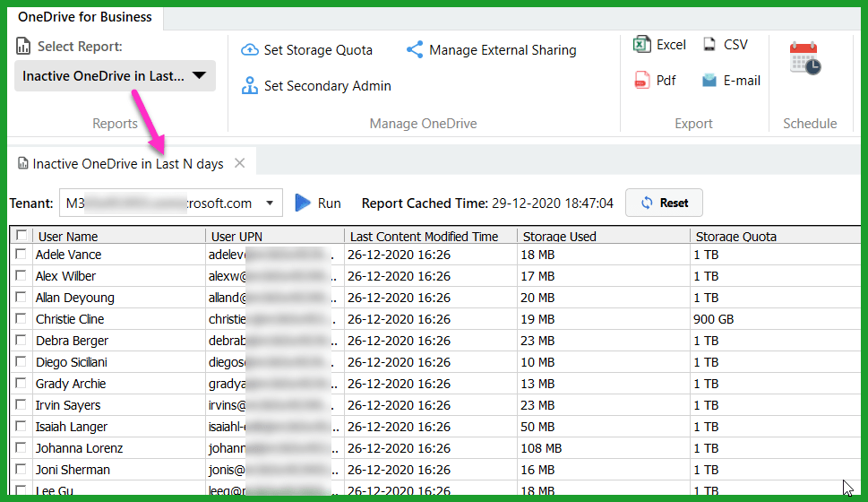
Task: Click the blue Run play icon
Action: tap(302, 203)
